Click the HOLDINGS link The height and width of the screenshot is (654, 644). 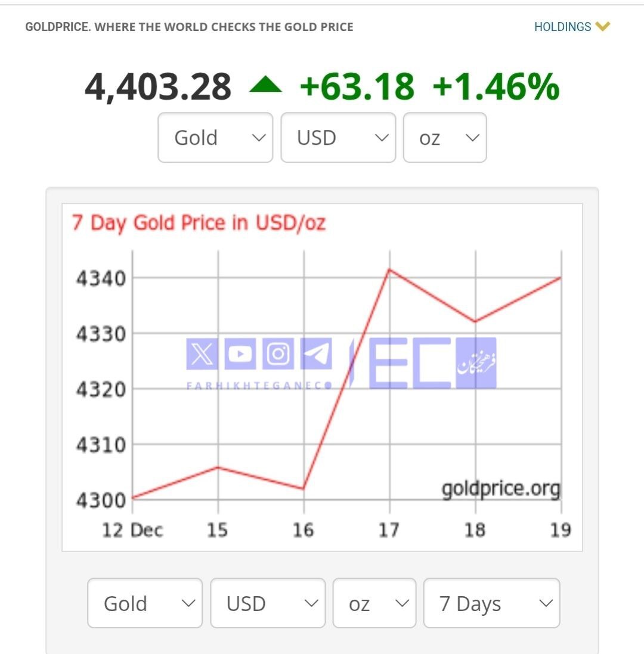[562, 27]
